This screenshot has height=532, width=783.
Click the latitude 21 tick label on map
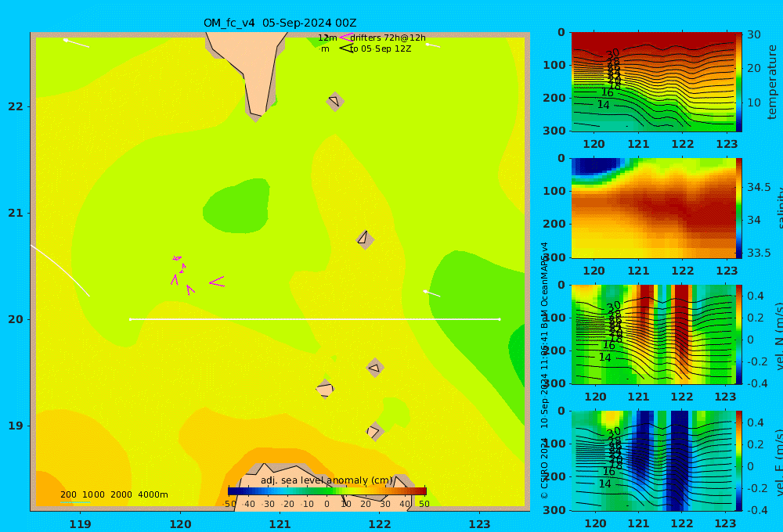pos(16,213)
